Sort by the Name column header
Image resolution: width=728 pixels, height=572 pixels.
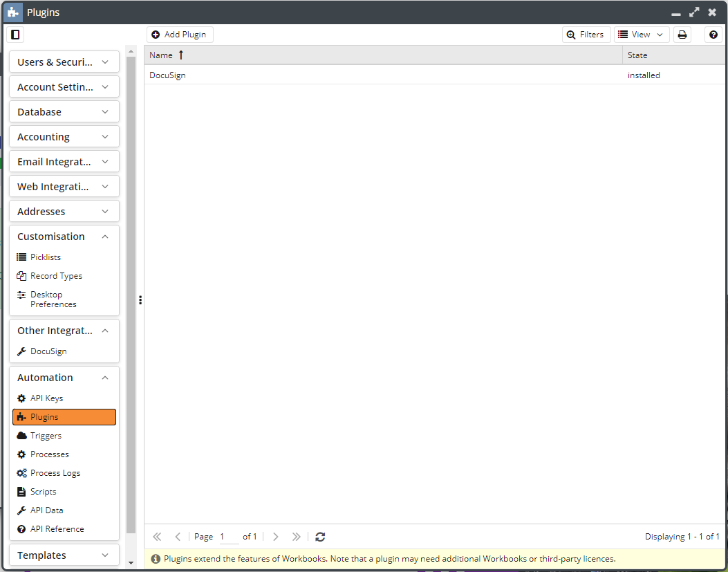pos(161,55)
